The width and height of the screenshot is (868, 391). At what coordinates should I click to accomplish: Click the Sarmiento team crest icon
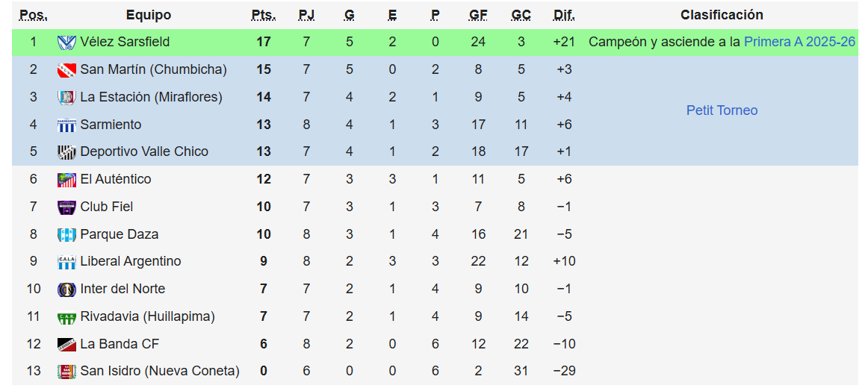[66, 125]
